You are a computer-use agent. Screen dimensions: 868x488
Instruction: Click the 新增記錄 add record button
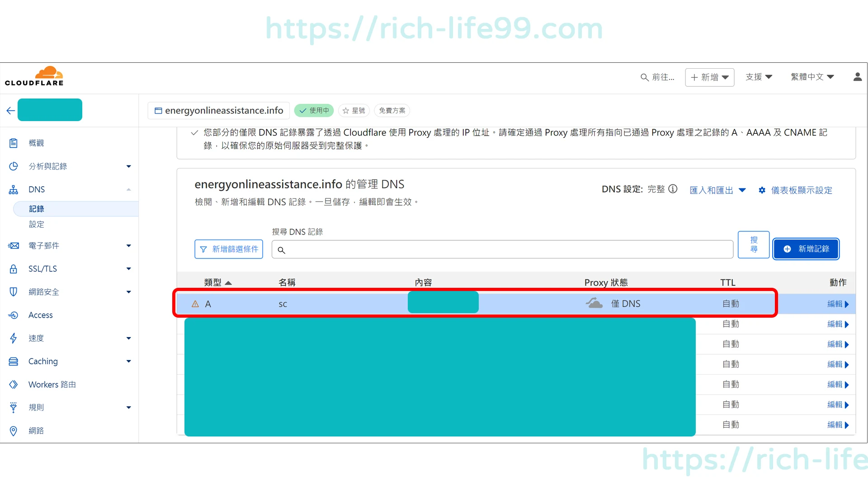806,249
